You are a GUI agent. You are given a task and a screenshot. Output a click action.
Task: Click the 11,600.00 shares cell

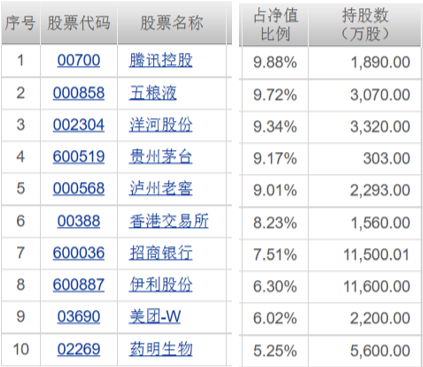point(365,286)
